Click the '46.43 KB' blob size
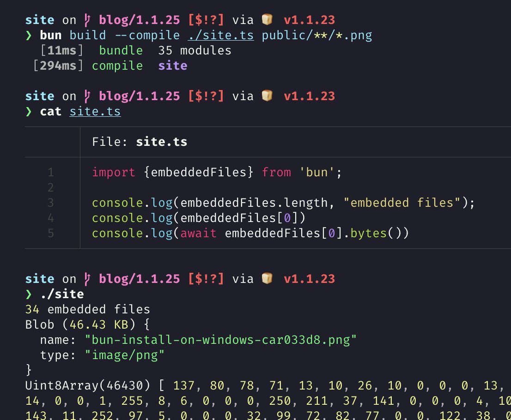Image resolution: width=511 pixels, height=420 pixels. pos(99,324)
